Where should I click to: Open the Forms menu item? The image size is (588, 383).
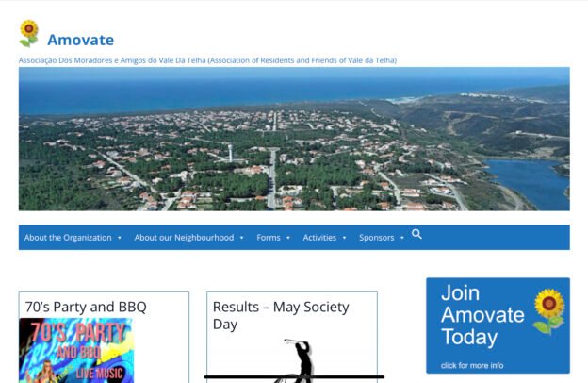pyautogui.click(x=269, y=238)
